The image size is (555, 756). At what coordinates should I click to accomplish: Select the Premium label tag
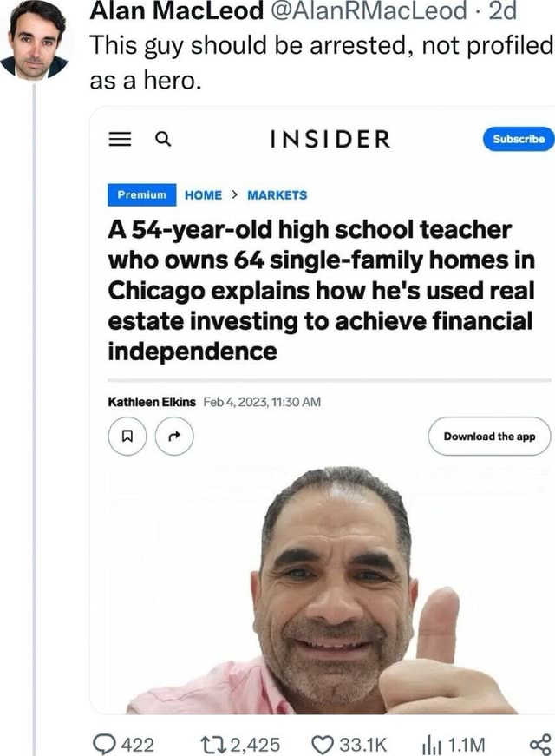coord(141,194)
